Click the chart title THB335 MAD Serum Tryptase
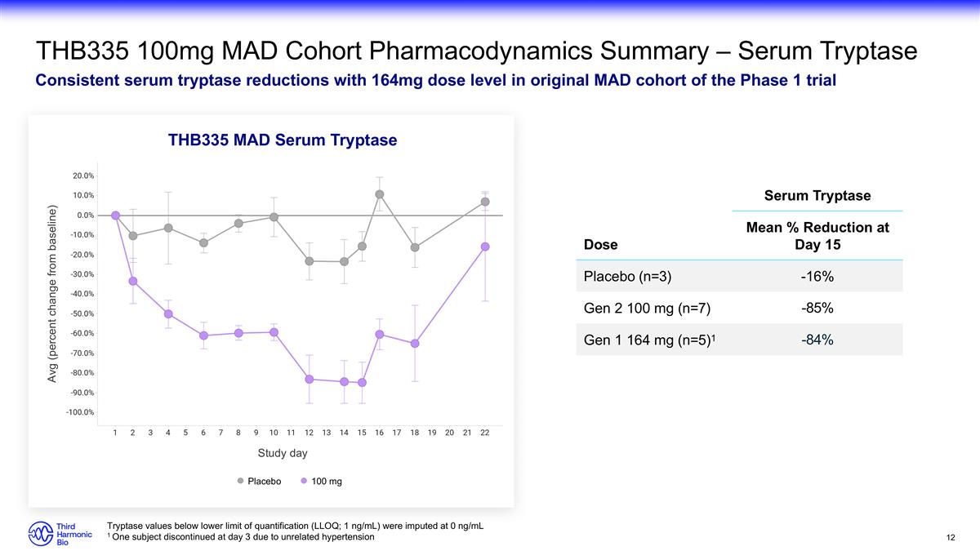This screenshot has height=551, width=980. click(283, 140)
